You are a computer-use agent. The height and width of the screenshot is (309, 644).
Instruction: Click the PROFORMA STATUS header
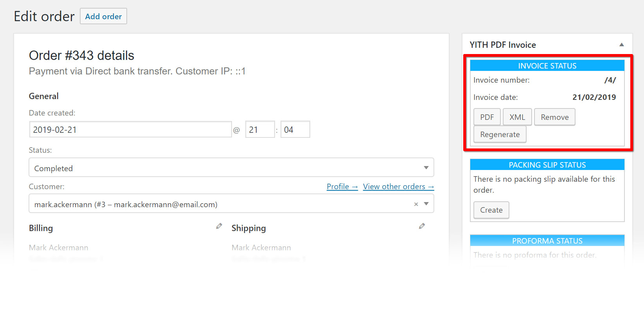[547, 240]
